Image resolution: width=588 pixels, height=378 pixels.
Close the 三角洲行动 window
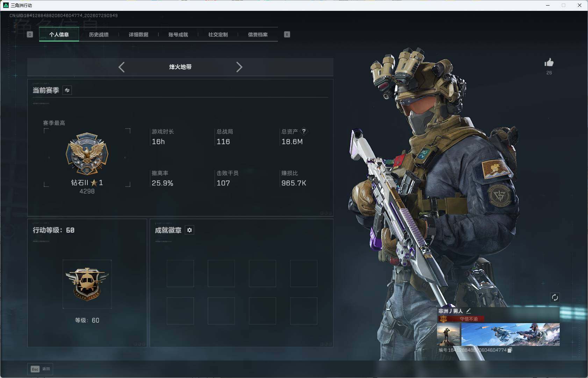click(580, 5)
